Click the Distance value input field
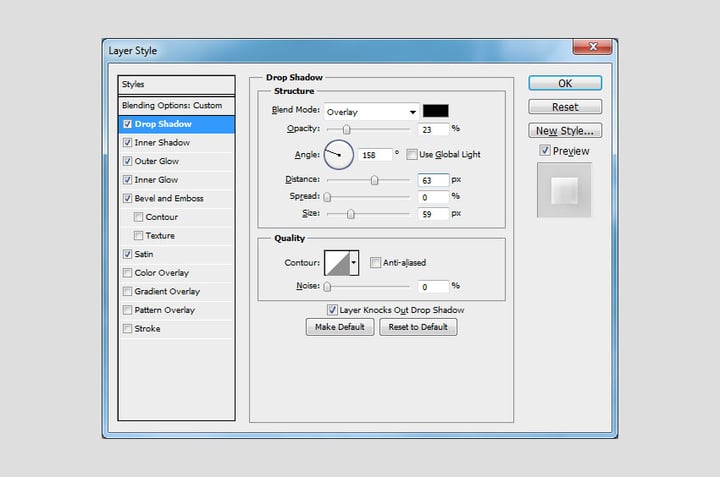Image resolution: width=720 pixels, height=477 pixels. (x=431, y=180)
